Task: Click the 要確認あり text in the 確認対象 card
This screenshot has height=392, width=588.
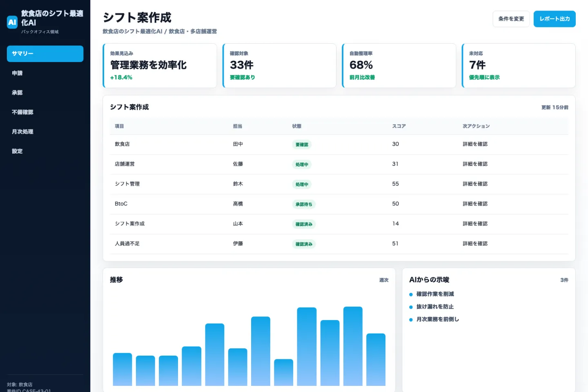Action: (243, 78)
